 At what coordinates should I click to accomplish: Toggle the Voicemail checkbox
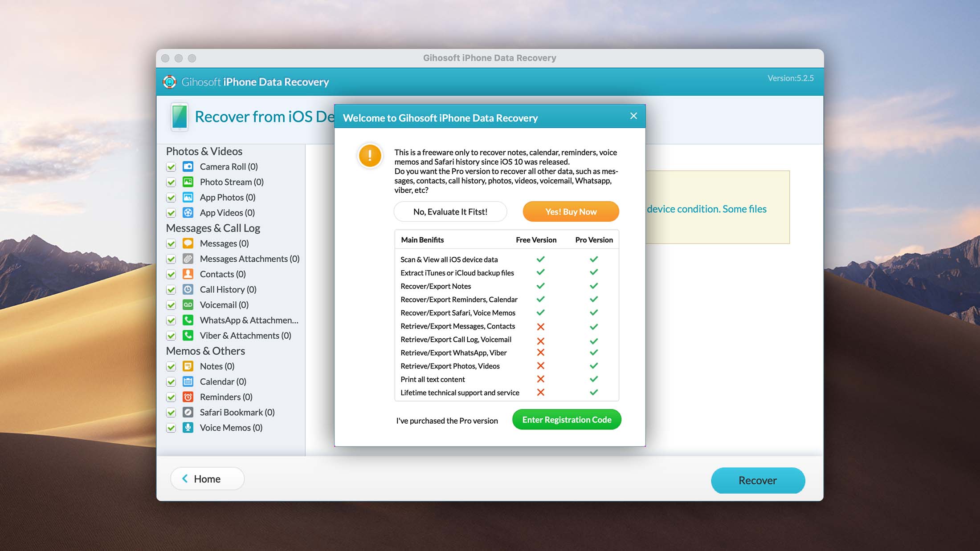point(171,305)
